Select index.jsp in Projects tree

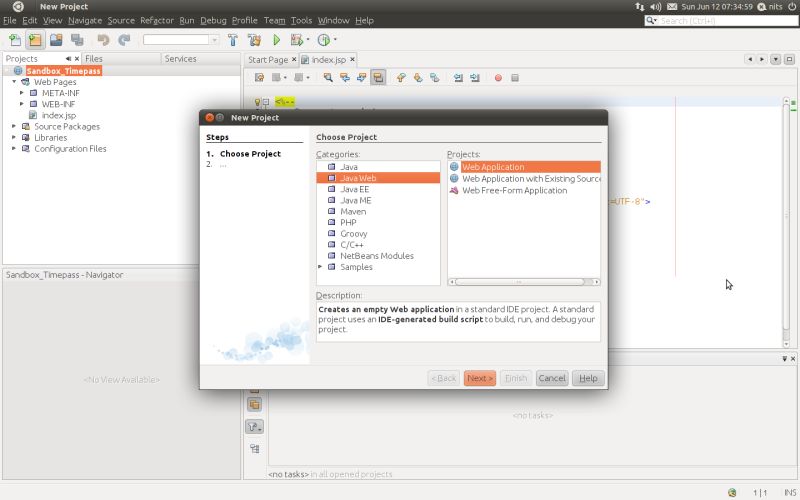point(59,115)
